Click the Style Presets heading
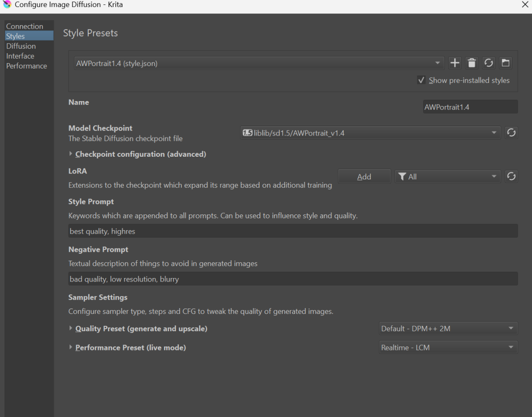 pyautogui.click(x=90, y=33)
